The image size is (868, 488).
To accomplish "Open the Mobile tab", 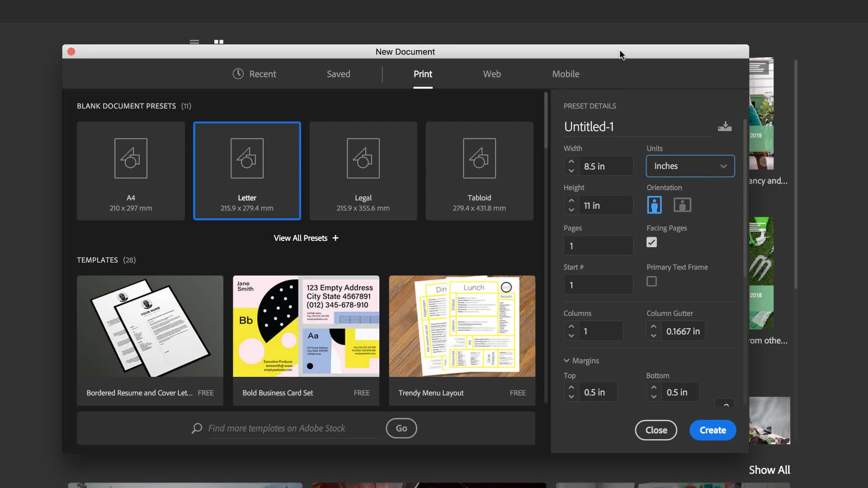I will [566, 74].
